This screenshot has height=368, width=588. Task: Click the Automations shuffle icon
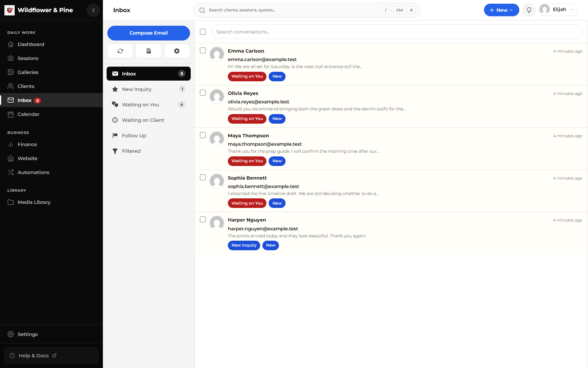tap(11, 172)
